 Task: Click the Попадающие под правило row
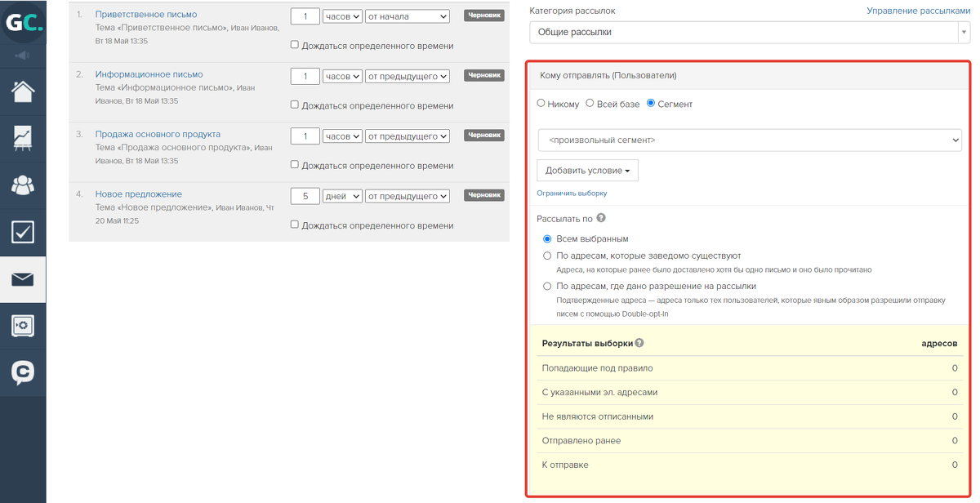(x=750, y=368)
